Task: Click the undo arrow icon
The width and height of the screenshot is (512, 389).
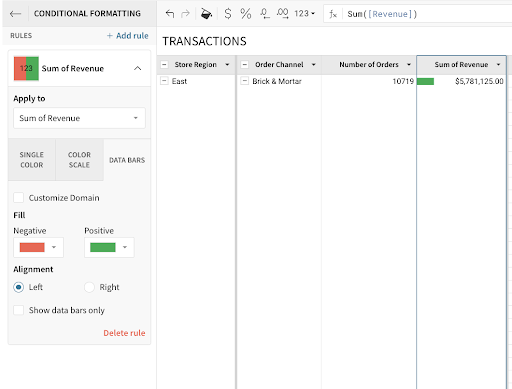Action: click(170, 14)
